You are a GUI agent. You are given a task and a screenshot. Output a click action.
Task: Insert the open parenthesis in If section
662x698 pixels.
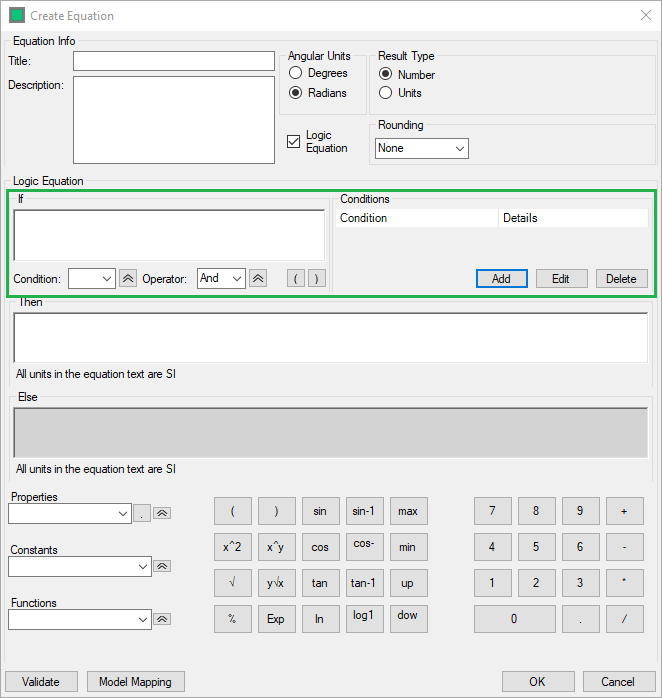click(x=296, y=279)
